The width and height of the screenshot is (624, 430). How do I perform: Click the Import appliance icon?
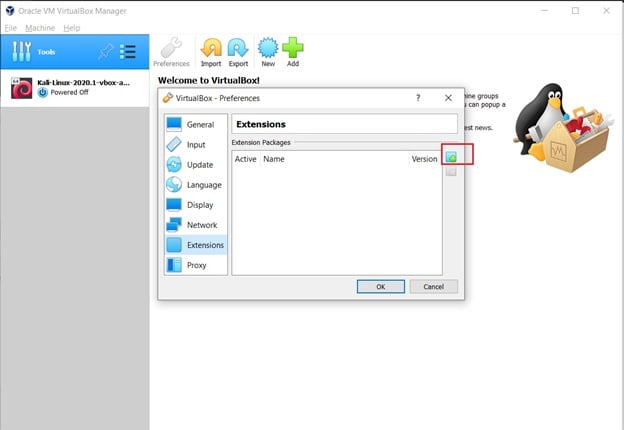pyautogui.click(x=211, y=52)
